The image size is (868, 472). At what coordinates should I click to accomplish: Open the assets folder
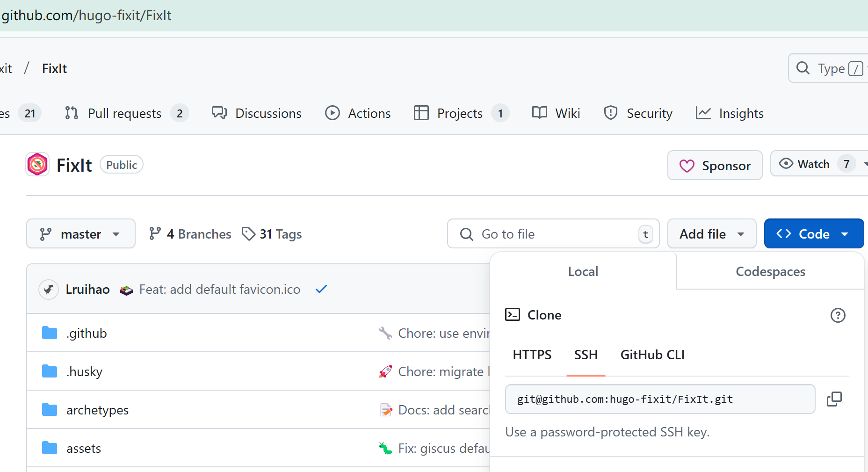coord(84,448)
